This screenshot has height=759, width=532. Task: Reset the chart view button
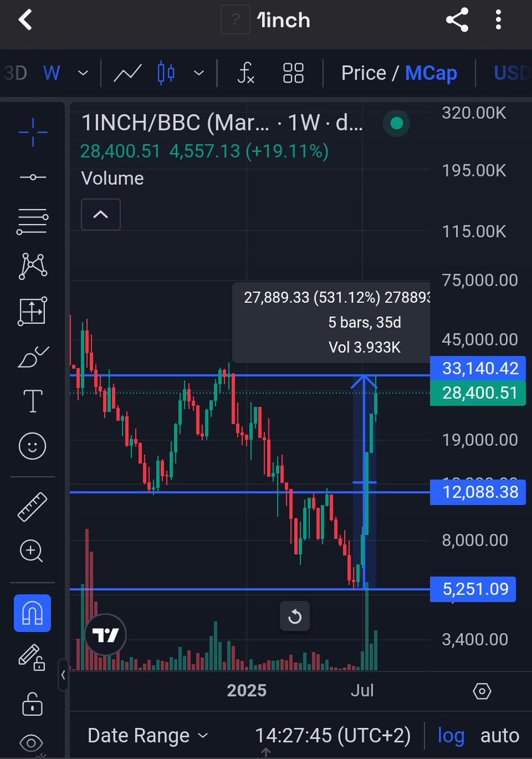(295, 616)
